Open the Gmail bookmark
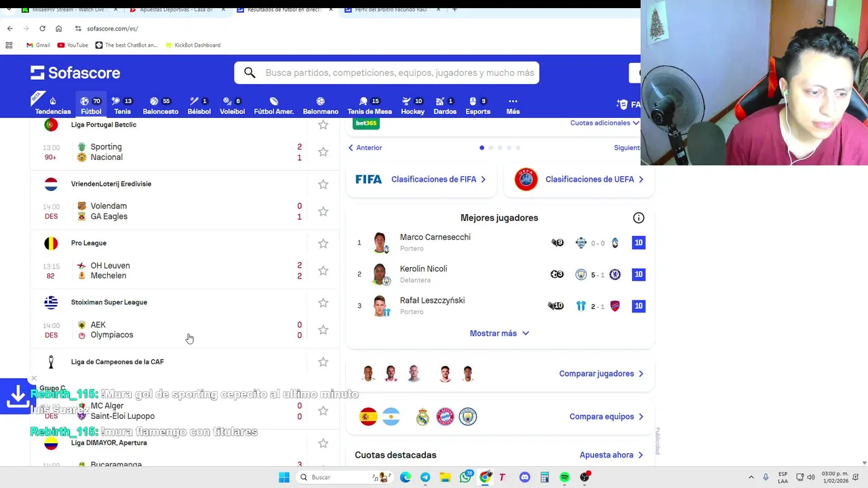The image size is (868, 488). (x=38, y=45)
